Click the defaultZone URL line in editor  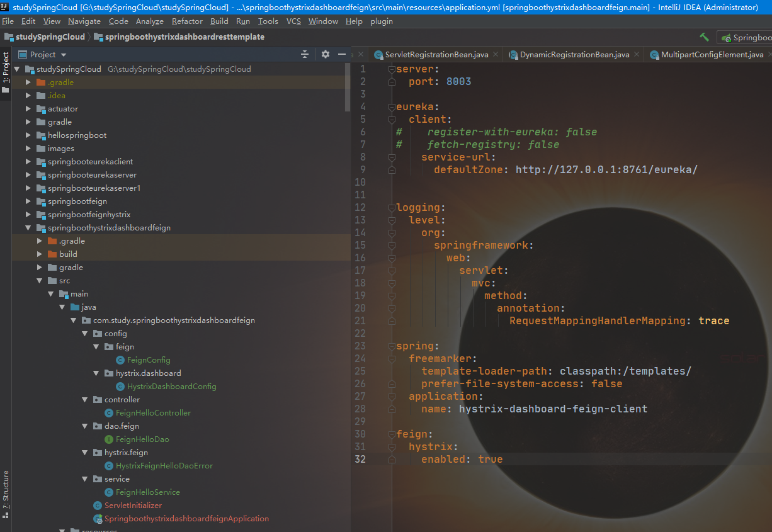[565, 170]
